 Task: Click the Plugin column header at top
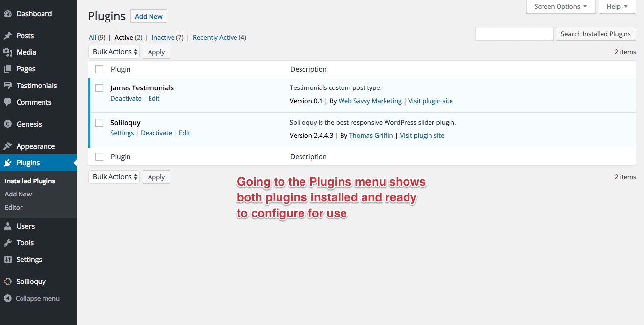tap(121, 69)
